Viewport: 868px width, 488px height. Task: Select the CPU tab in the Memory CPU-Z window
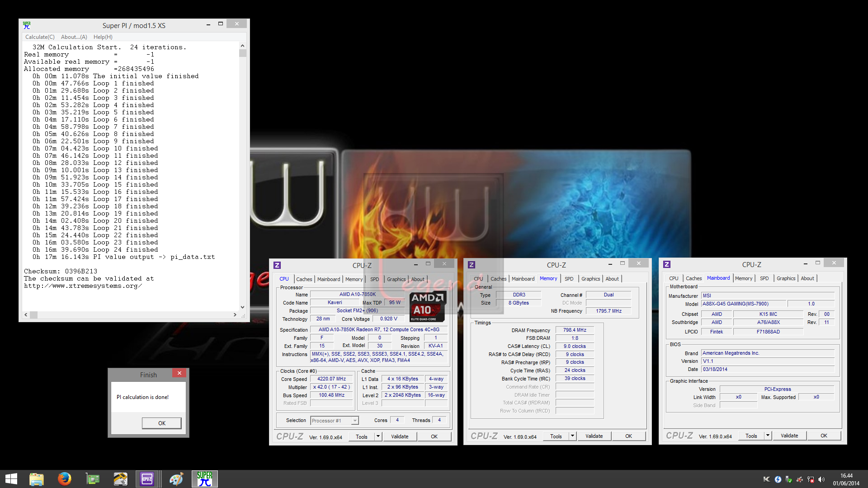point(478,279)
